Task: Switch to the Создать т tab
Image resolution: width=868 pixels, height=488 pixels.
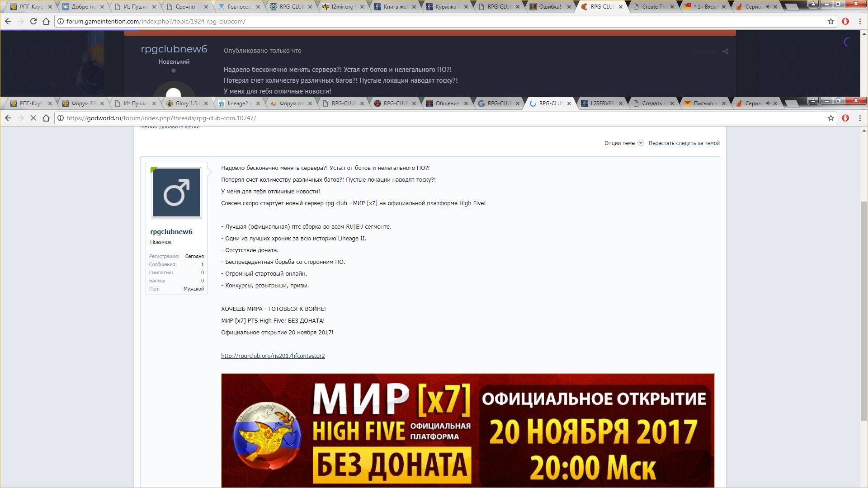Action: click(654, 103)
